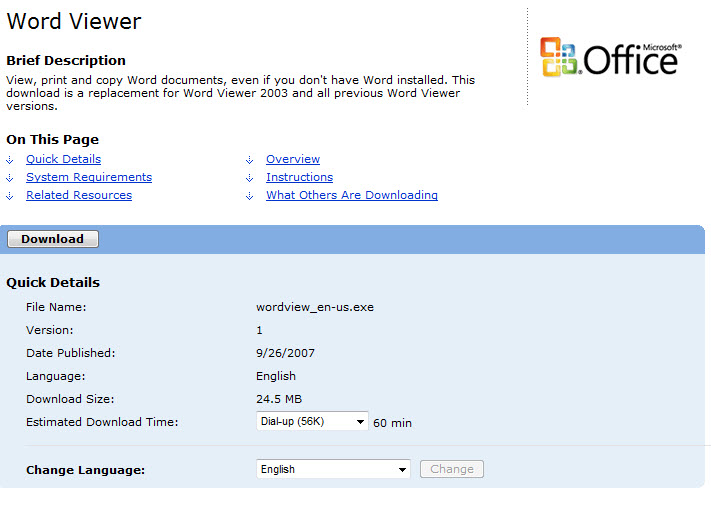Open the English language selection dropdown
The width and height of the screenshot is (711, 506).
tap(333, 469)
